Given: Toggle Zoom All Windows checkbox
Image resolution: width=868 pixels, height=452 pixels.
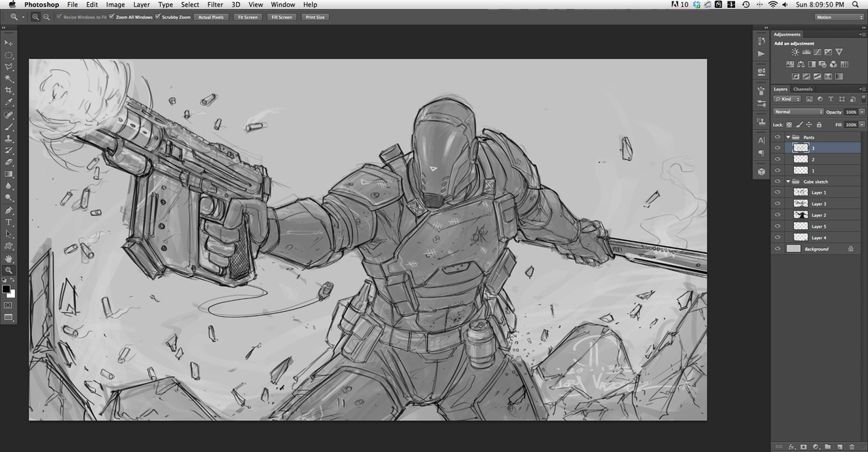Looking at the screenshot, I should (x=111, y=17).
